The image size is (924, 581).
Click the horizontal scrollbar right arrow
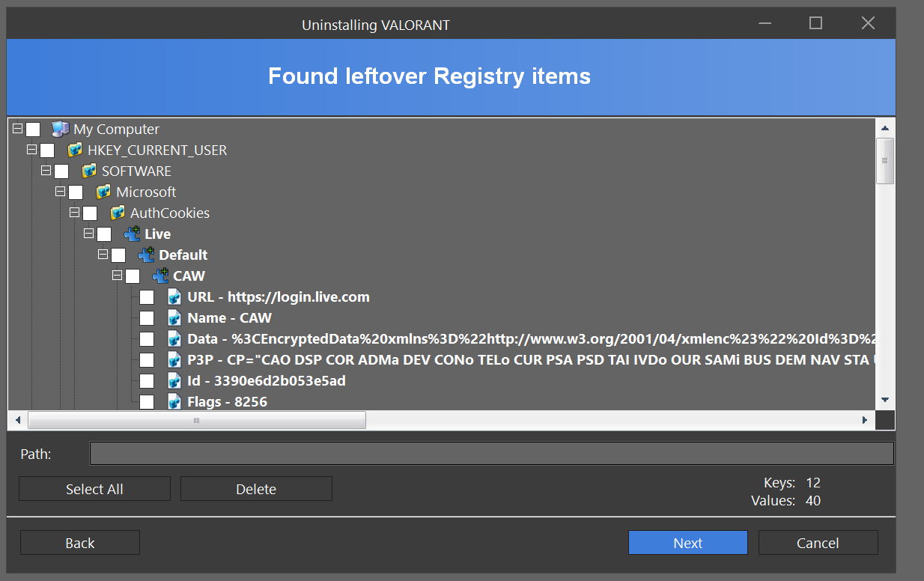[866, 420]
